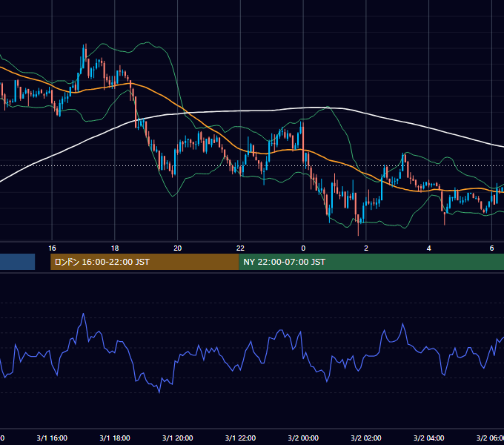Click the 22 hour label on price chart axis
Viewport: 504px width, 445px height.
(x=240, y=248)
